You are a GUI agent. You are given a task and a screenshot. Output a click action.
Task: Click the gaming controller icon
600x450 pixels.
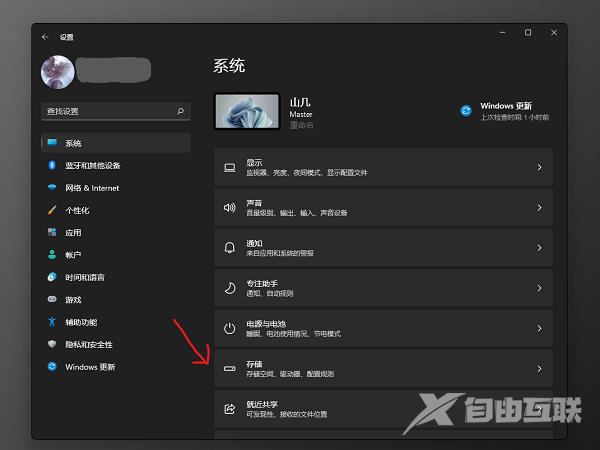(x=52, y=299)
